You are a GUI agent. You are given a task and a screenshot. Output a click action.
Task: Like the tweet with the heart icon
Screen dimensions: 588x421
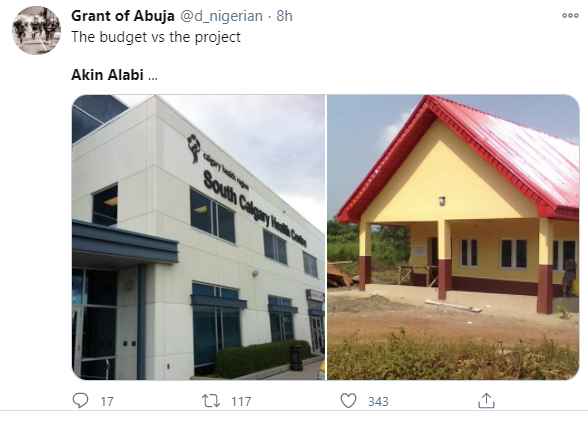(348, 401)
